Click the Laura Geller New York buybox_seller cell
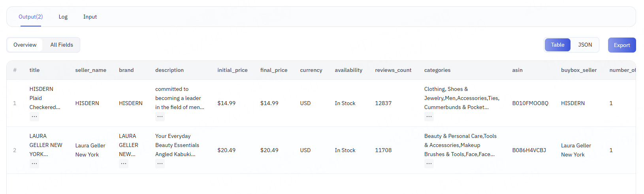This screenshot has width=644, height=194. (x=576, y=150)
